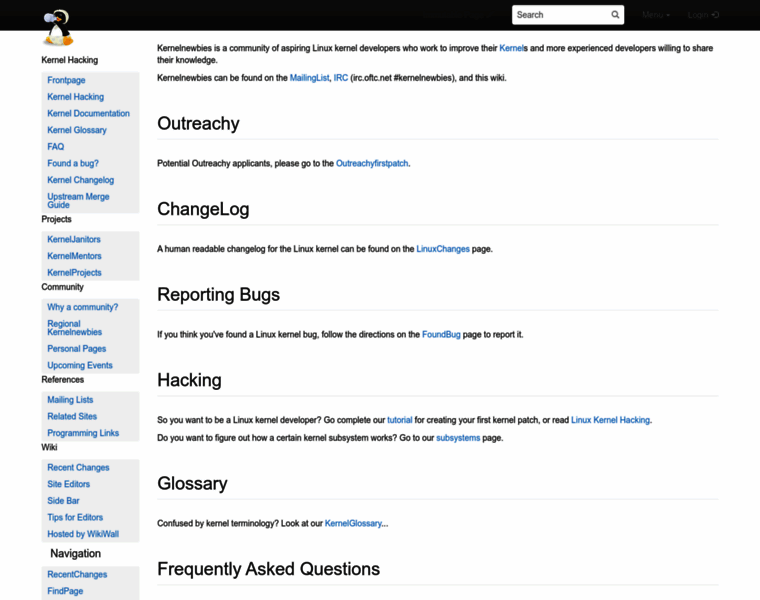The image size is (760, 600).
Task: Open the Frontpage sidebar link
Action: click(66, 80)
